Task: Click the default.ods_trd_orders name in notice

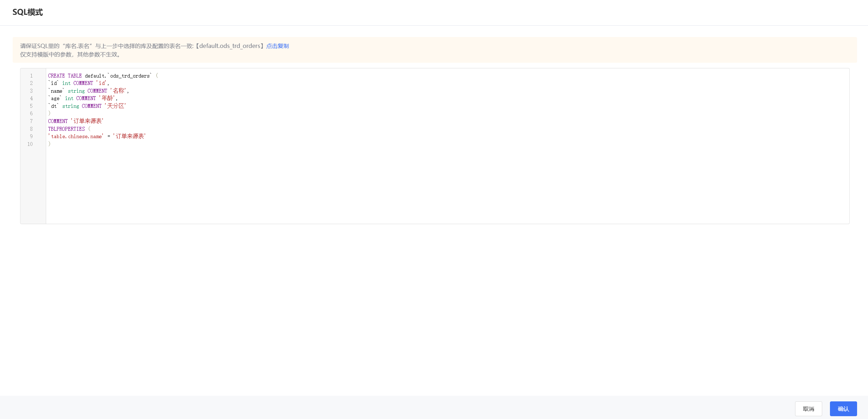Action: click(230, 46)
